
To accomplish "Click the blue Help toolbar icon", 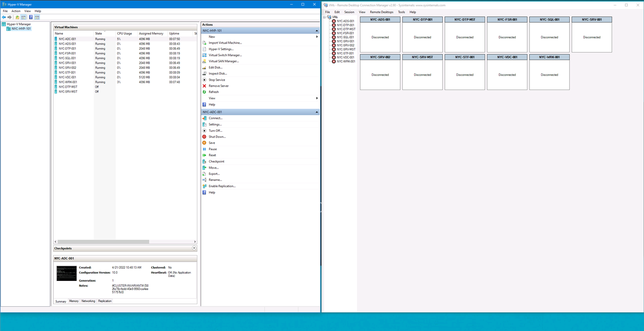I will tap(31, 17).
